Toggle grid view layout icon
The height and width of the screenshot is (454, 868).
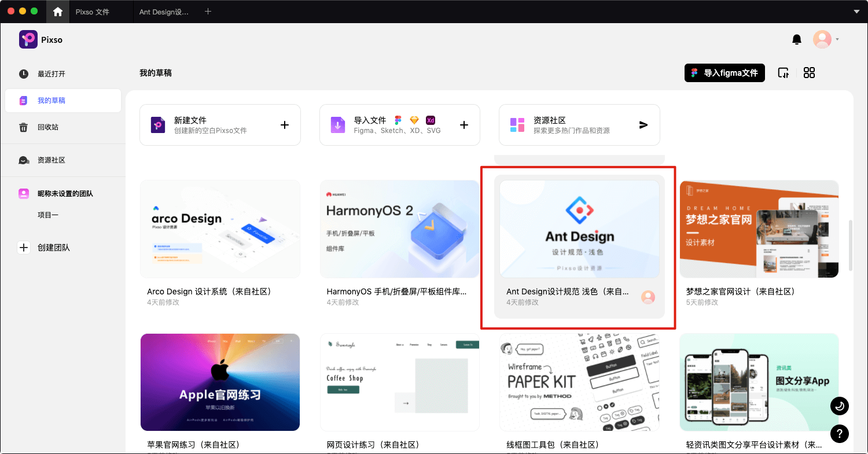pyautogui.click(x=810, y=73)
